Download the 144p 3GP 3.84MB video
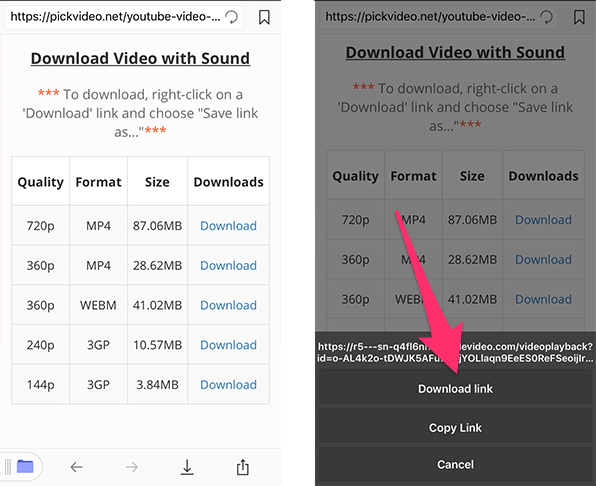Viewport: 596px width, 486px height. click(x=228, y=385)
